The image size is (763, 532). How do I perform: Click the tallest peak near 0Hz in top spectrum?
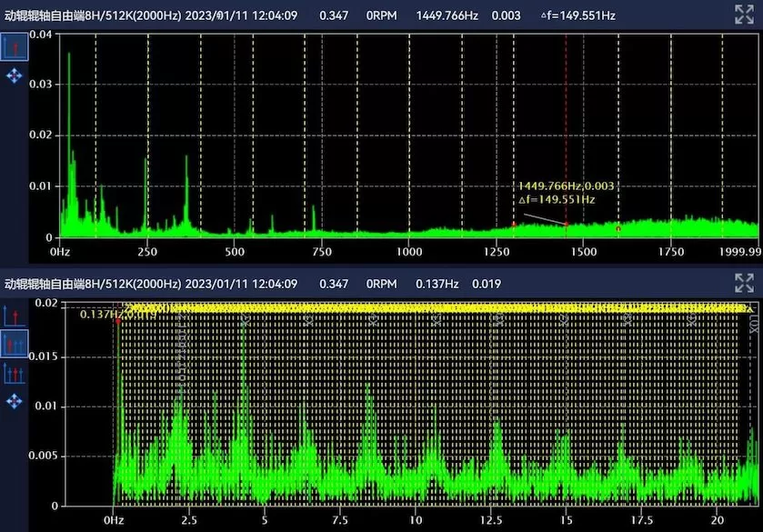[x=69, y=55]
